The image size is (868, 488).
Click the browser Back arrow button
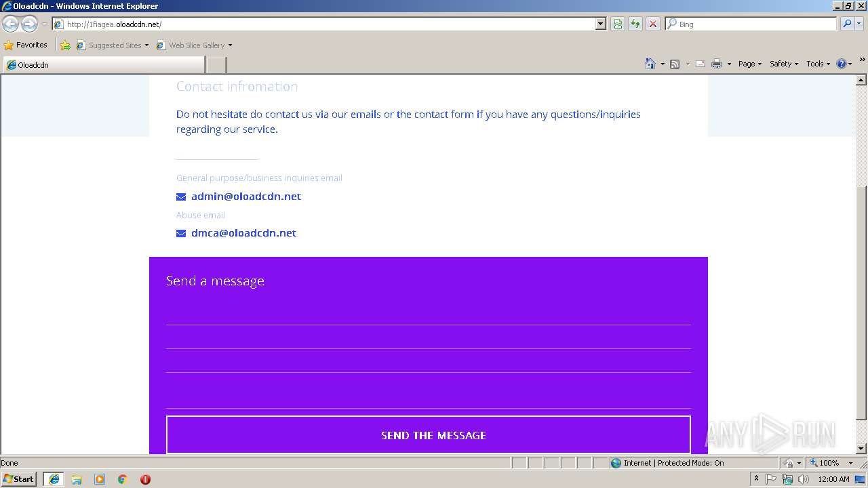[x=10, y=24]
